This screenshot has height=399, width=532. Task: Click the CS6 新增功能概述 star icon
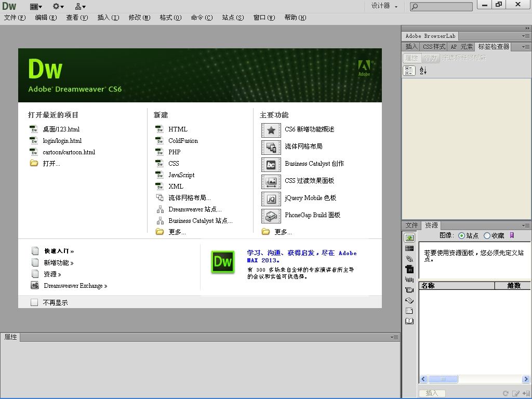[271, 130]
